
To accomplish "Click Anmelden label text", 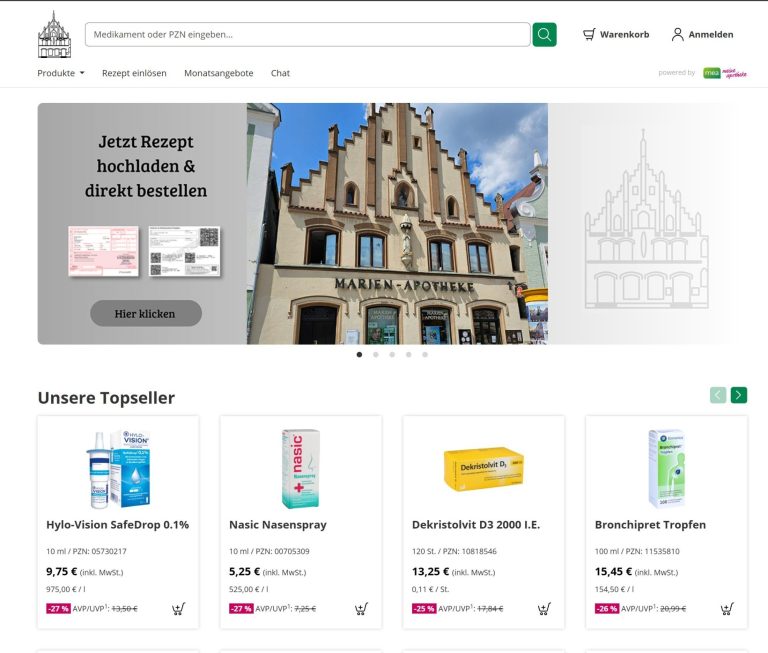I will (711, 34).
